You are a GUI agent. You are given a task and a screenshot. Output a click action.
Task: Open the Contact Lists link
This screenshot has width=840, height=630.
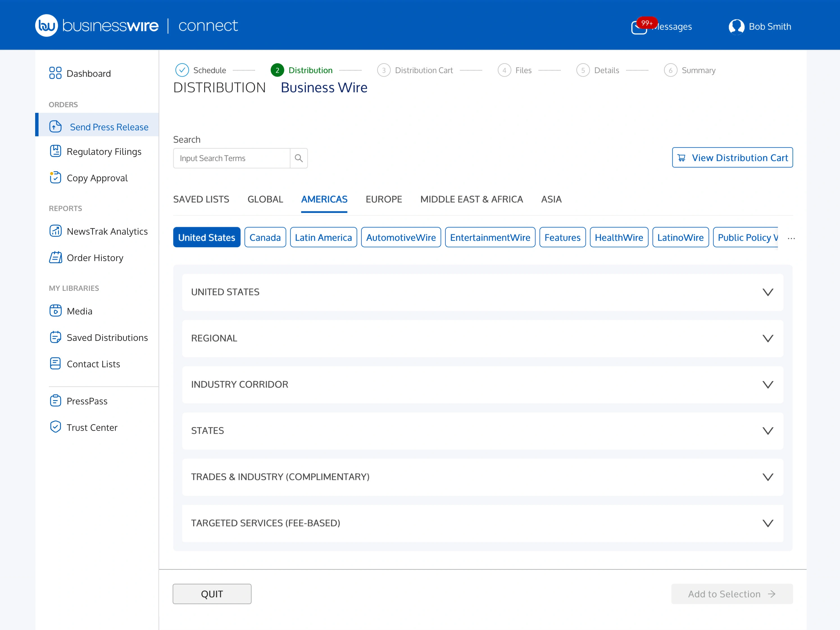pos(94,364)
